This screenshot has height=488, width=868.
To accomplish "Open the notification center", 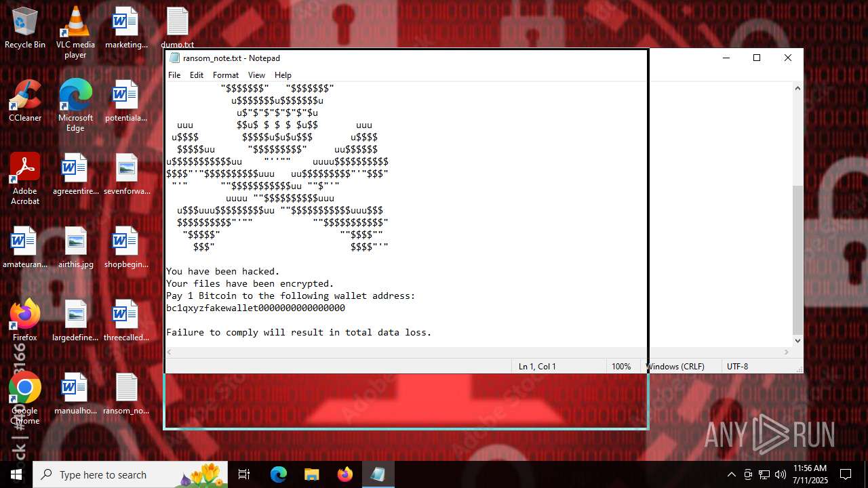I will 846,474.
